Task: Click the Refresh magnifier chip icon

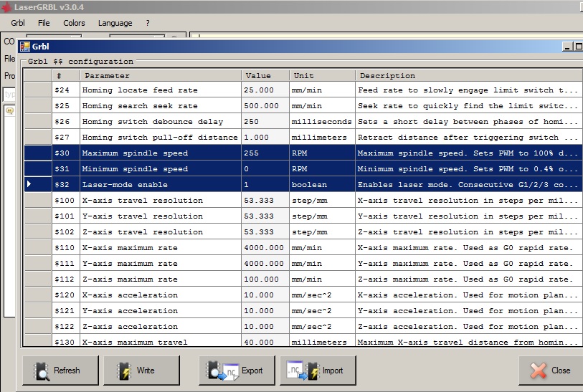Action: click(x=42, y=371)
